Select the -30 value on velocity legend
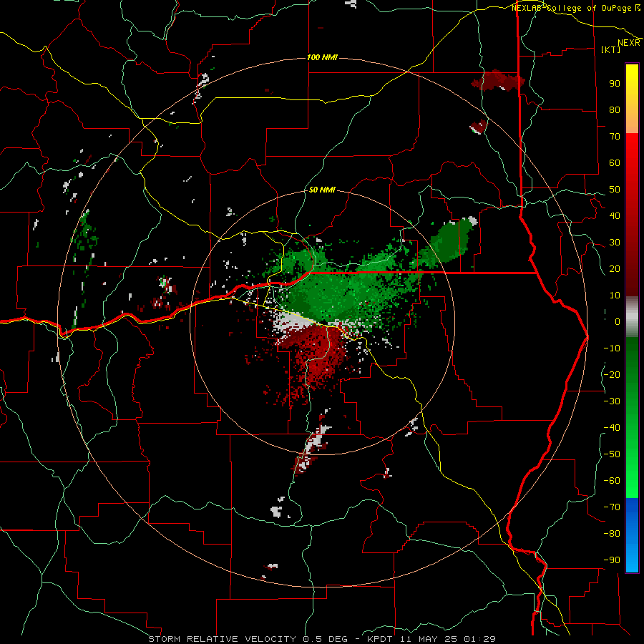The image size is (644, 644). pyautogui.click(x=612, y=401)
